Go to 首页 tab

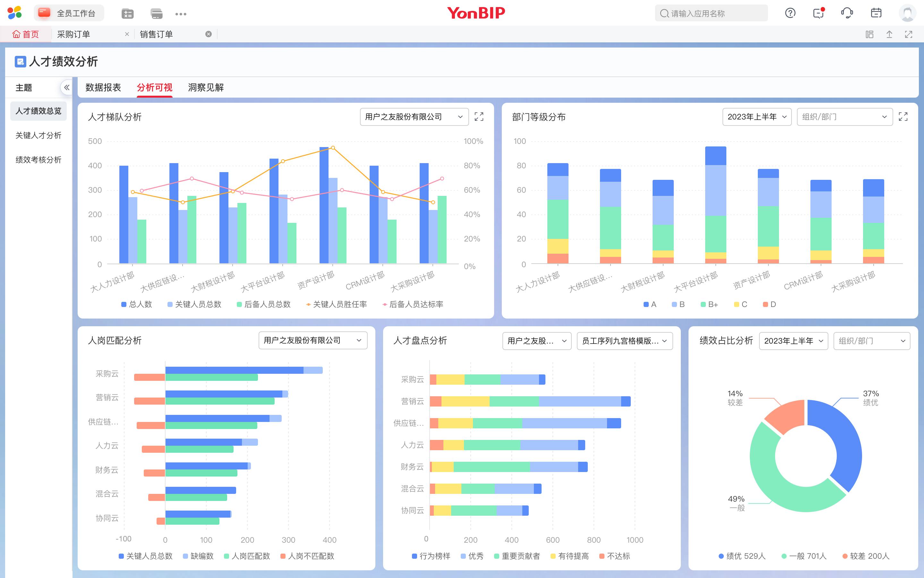coord(26,34)
